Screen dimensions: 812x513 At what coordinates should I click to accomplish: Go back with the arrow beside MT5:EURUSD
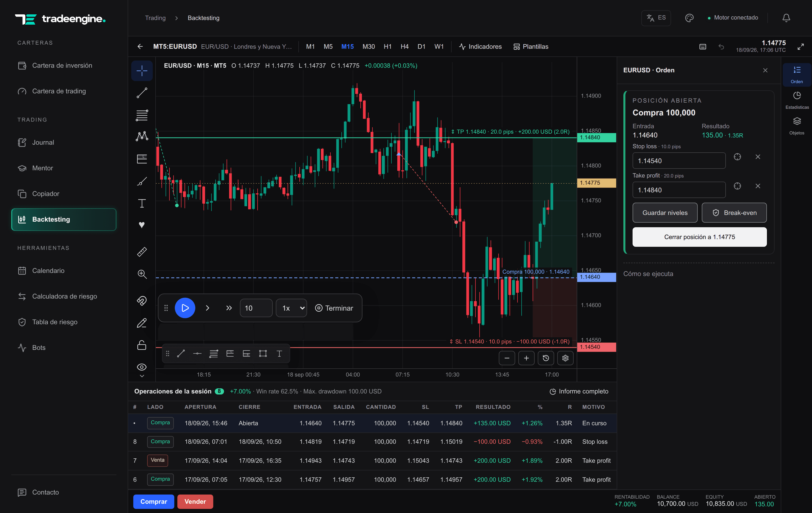[x=140, y=47]
